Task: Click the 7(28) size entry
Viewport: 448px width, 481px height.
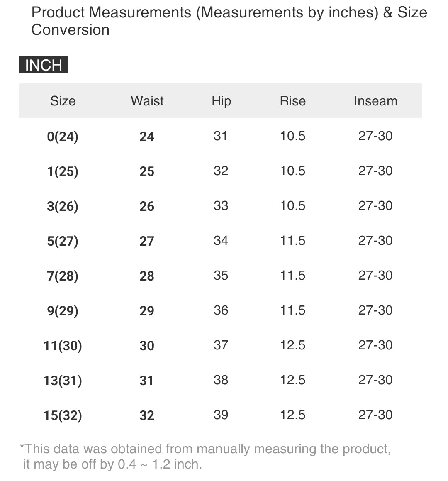Action: tap(63, 276)
